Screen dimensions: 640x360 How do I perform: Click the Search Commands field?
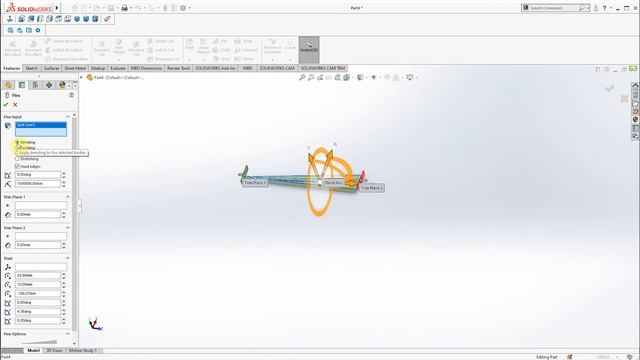556,8
